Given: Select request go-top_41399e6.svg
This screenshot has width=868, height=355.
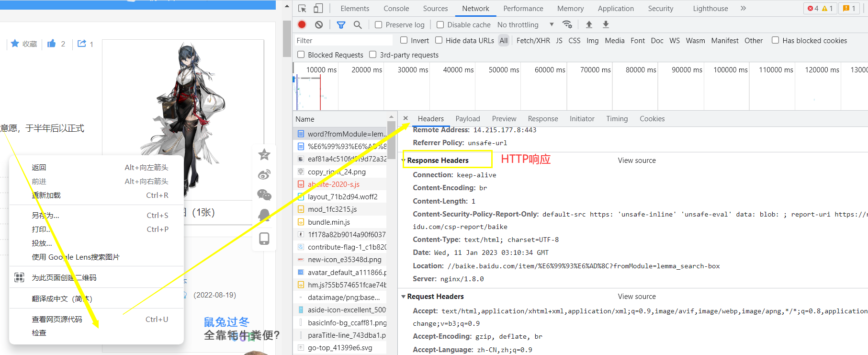Looking at the screenshot, I should [x=340, y=348].
